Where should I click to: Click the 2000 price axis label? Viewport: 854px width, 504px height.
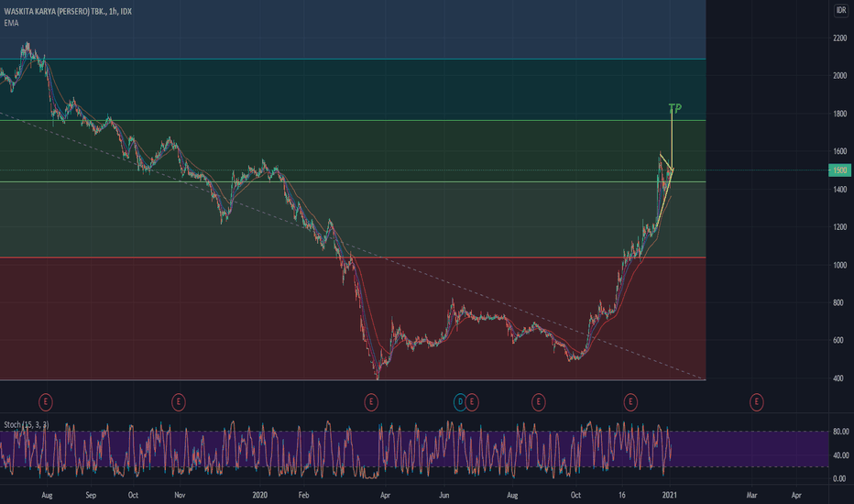click(840, 76)
